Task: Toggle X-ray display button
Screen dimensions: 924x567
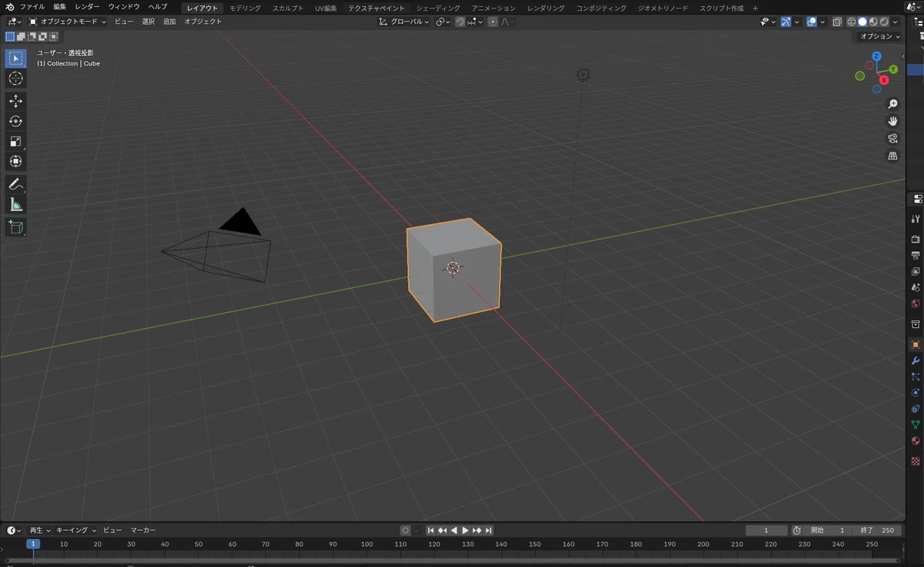Action: click(837, 22)
